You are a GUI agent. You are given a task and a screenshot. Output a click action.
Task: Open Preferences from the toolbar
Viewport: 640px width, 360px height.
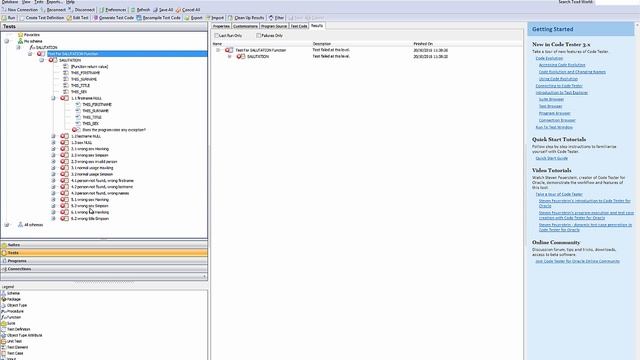(x=113, y=9)
